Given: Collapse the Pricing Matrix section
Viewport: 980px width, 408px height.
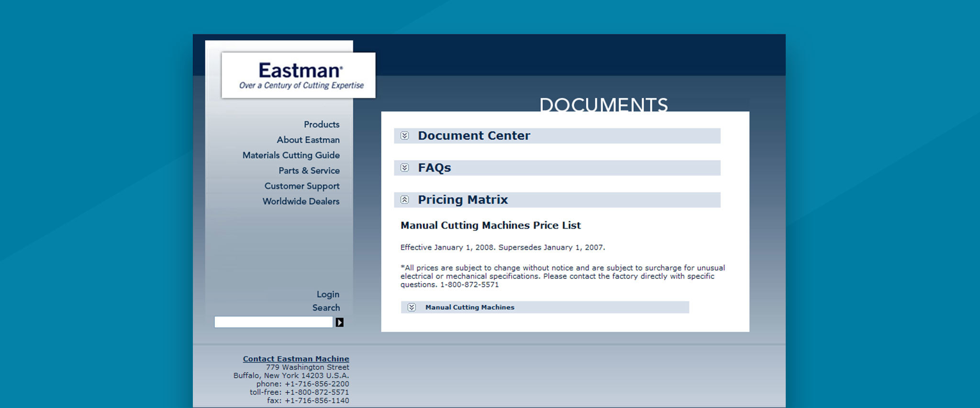Looking at the screenshot, I should point(405,200).
